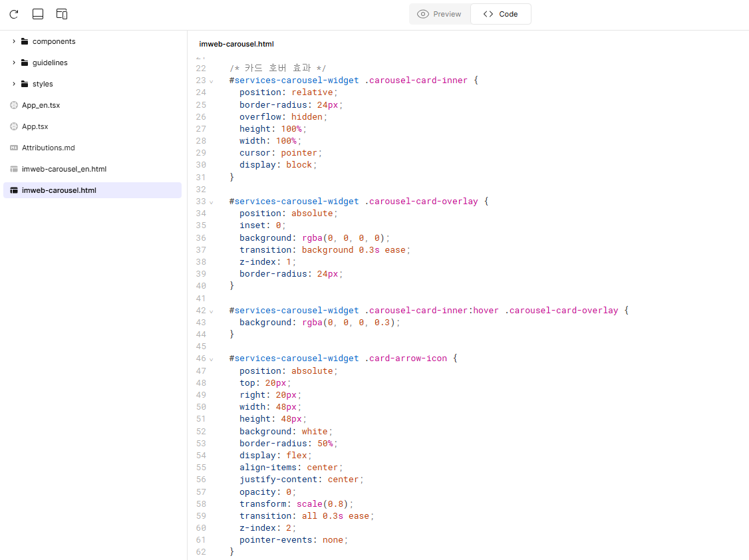Screen dimensions: 749x560
Task: Collapse the .carousel-card-overlay rule at line 33
Action: click(212, 202)
